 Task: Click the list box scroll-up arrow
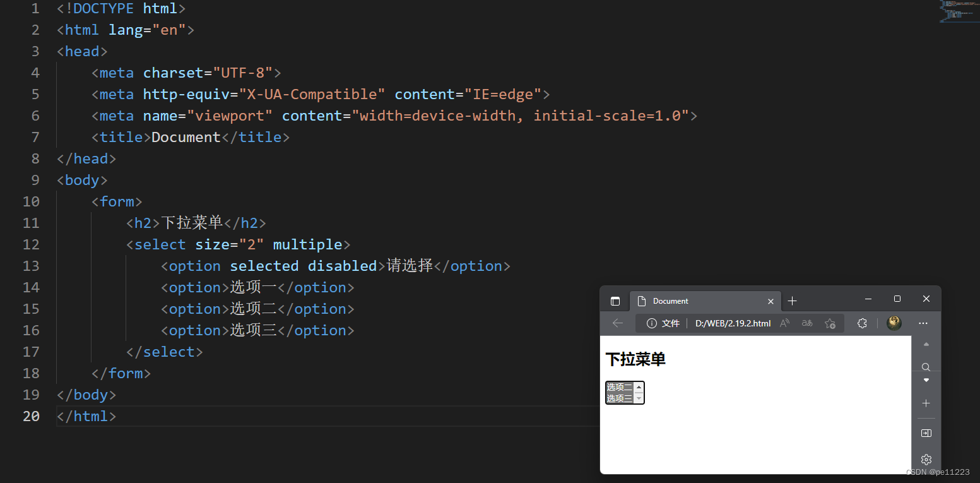[x=639, y=387]
